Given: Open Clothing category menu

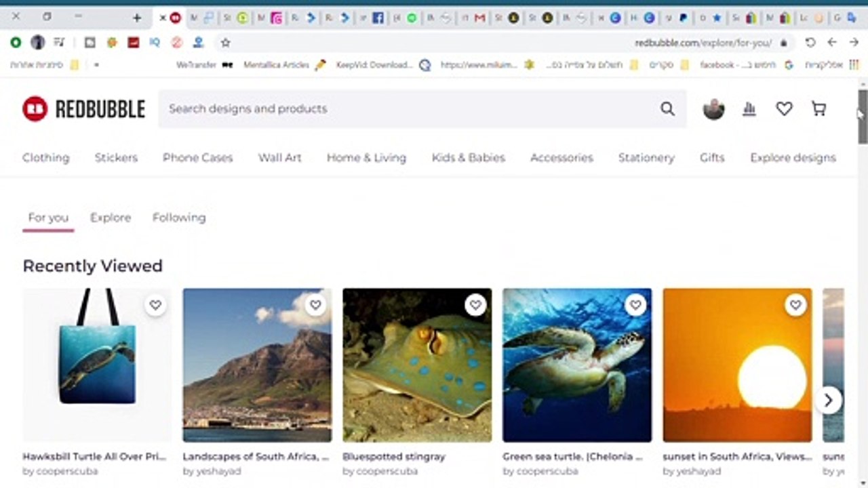Looking at the screenshot, I should tap(46, 158).
